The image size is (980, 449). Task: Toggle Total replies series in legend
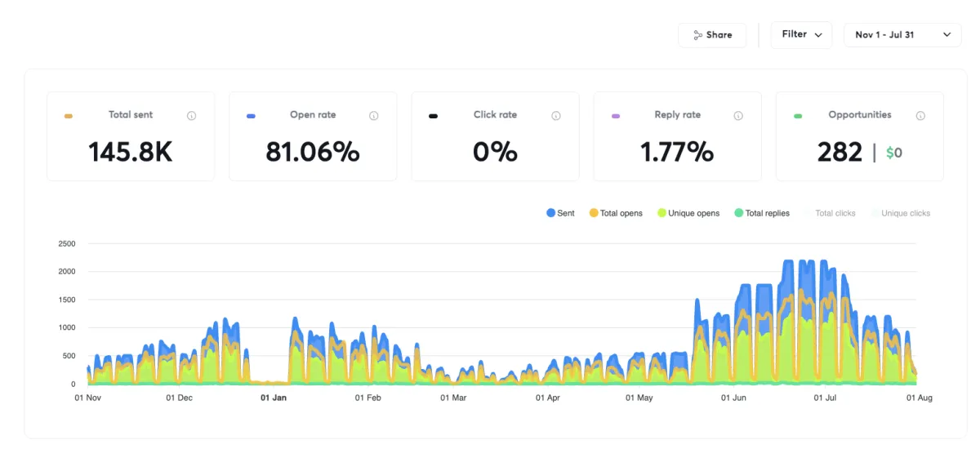[x=762, y=213]
